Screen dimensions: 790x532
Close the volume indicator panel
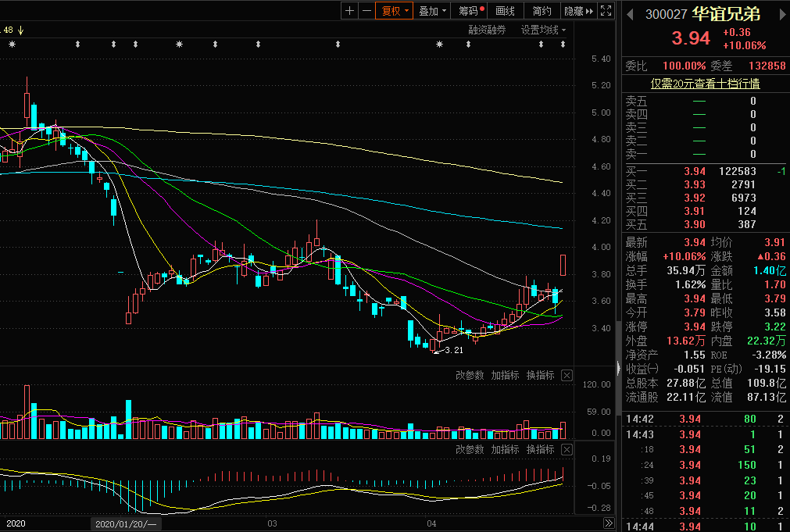[x=567, y=376]
